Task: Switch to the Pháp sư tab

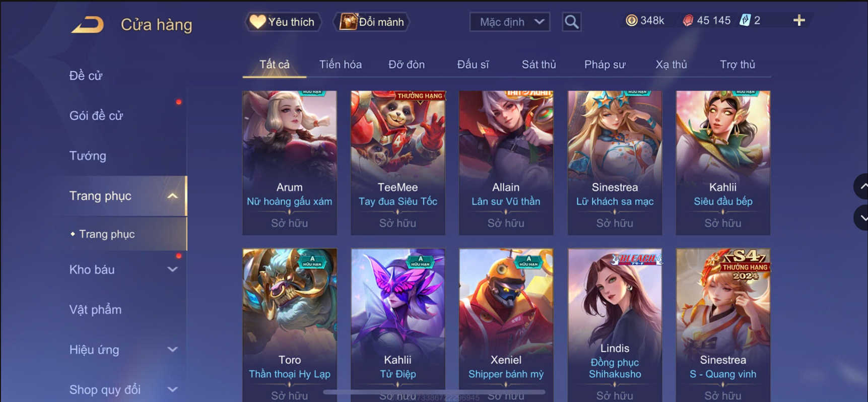Action: [x=605, y=64]
